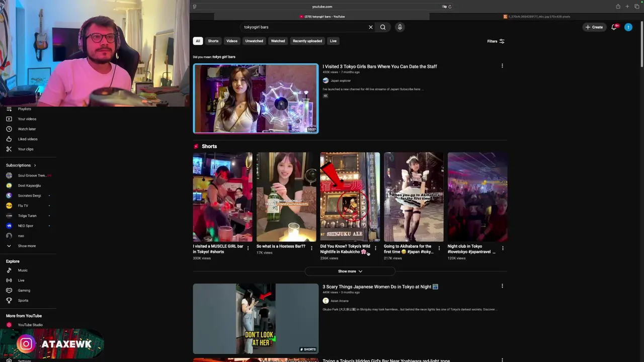The height and width of the screenshot is (362, 644).
Task: Click the Create button
Action: coord(594,27)
